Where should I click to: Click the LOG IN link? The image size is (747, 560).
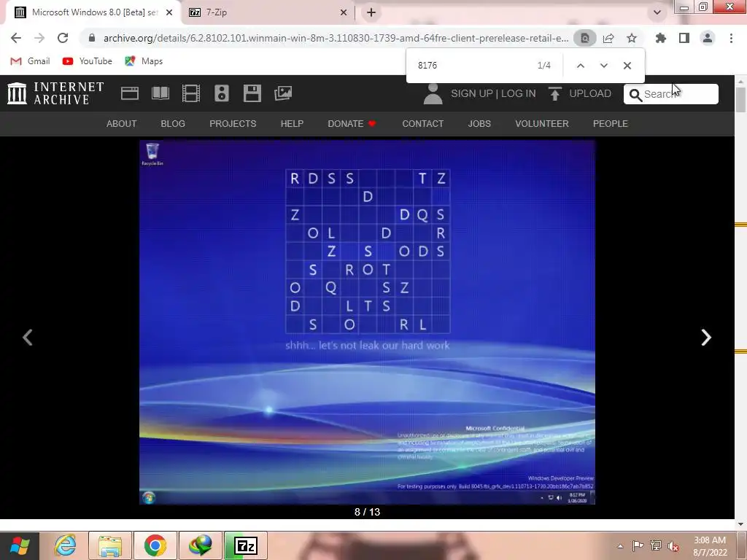click(519, 93)
